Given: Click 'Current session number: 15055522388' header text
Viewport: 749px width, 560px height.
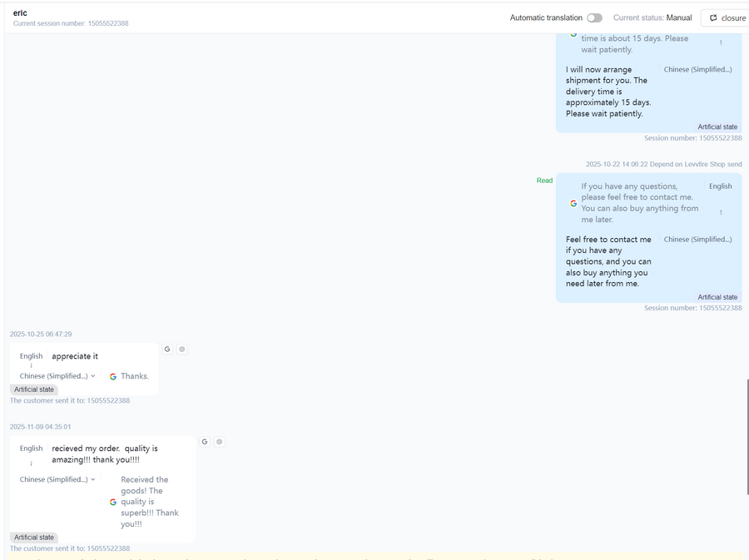Looking at the screenshot, I should click(x=71, y=23).
